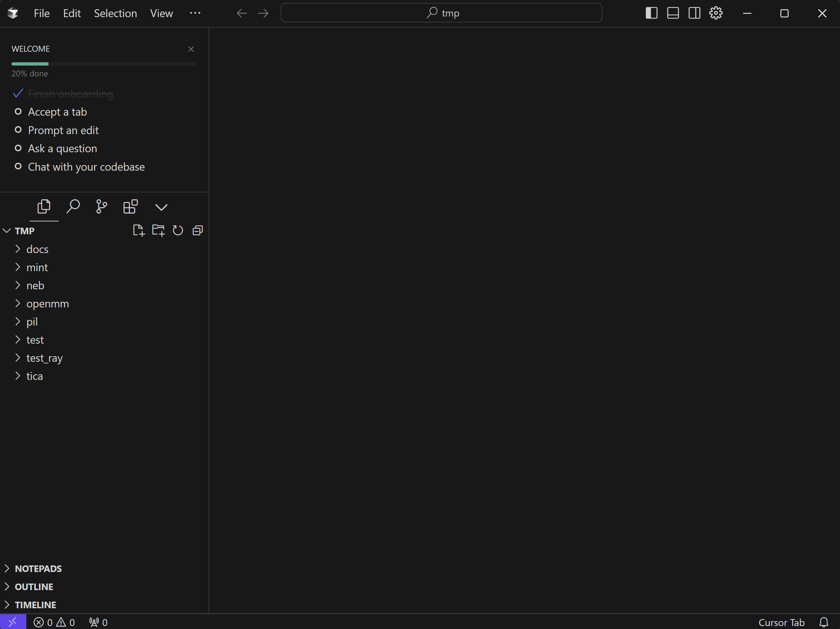
Task: Click the tmp search command box
Action: 441,13
